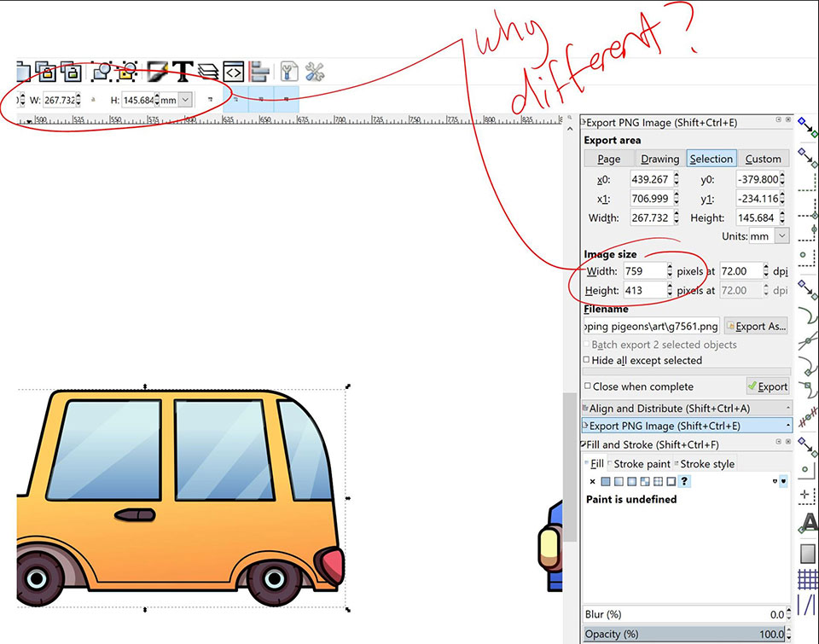Open the XML Editor from toolbar
This screenshot has width=819, height=644.
point(234,72)
